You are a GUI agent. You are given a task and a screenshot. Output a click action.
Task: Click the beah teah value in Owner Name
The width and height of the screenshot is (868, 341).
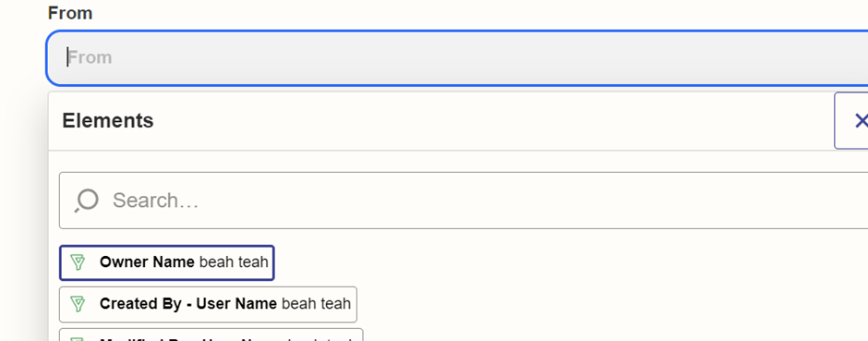coord(234,262)
